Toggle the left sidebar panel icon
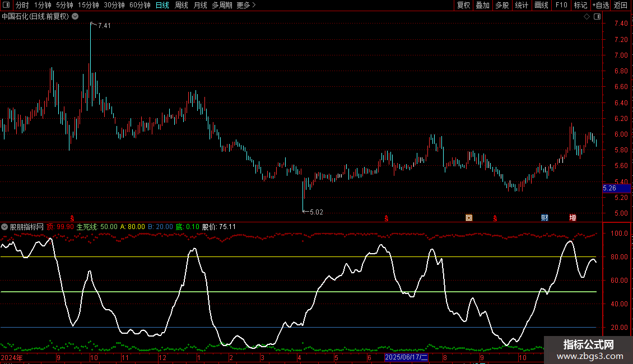This screenshot has height=364, width=633. (x=6, y=5)
